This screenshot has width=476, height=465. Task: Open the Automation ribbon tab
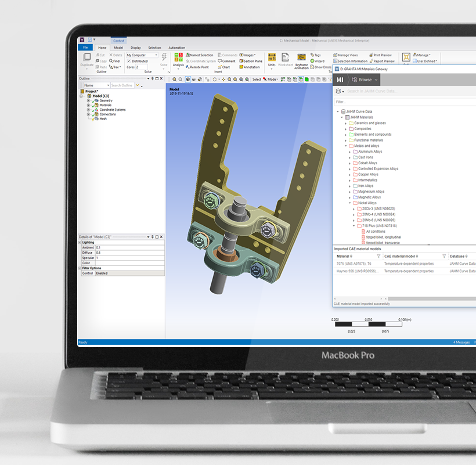click(x=176, y=48)
